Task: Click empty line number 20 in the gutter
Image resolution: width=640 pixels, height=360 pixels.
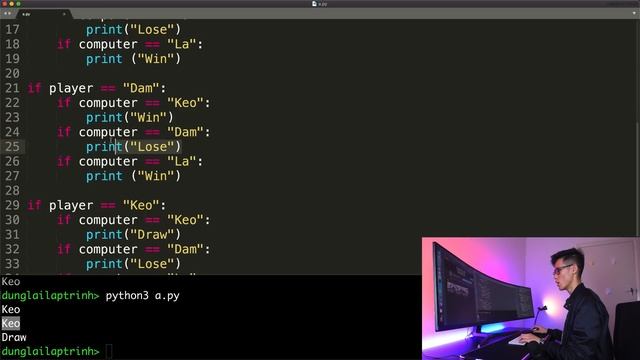Action: coord(12,73)
